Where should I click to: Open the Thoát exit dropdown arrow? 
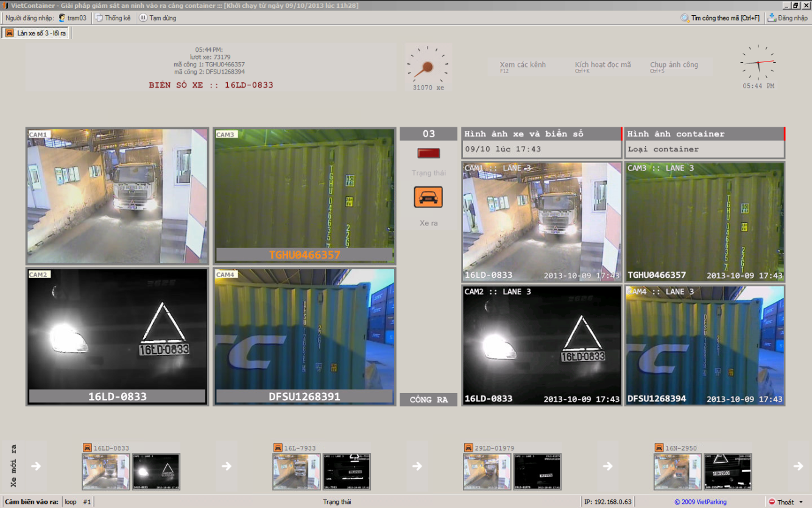click(x=801, y=502)
